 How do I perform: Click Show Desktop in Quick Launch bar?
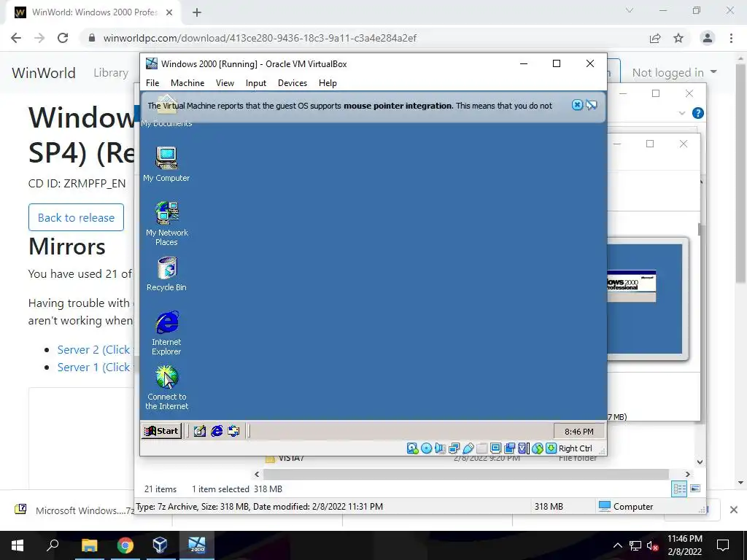200,432
